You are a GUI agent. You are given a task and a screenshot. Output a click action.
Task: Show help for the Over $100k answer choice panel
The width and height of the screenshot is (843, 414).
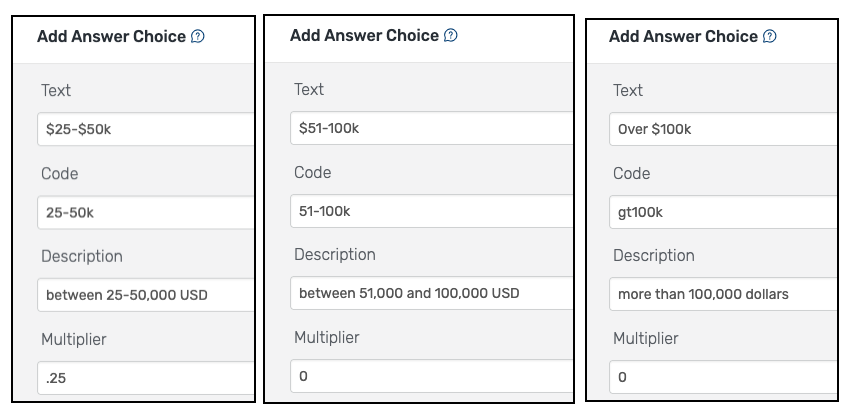tap(769, 37)
